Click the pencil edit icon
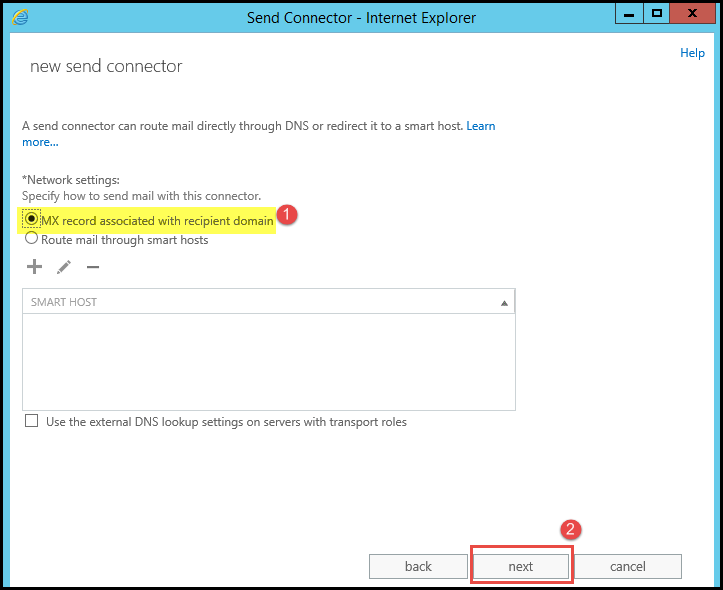This screenshot has height=590, width=723. [x=64, y=267]
